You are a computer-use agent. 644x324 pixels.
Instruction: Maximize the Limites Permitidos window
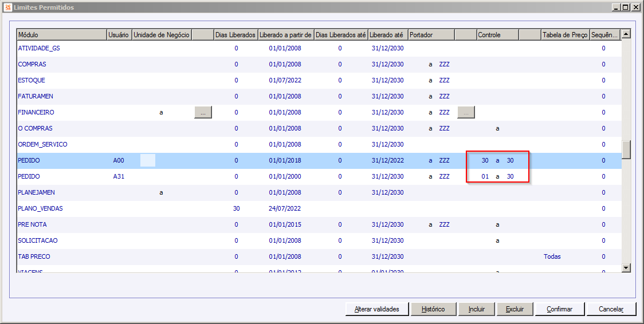point(625,7)
